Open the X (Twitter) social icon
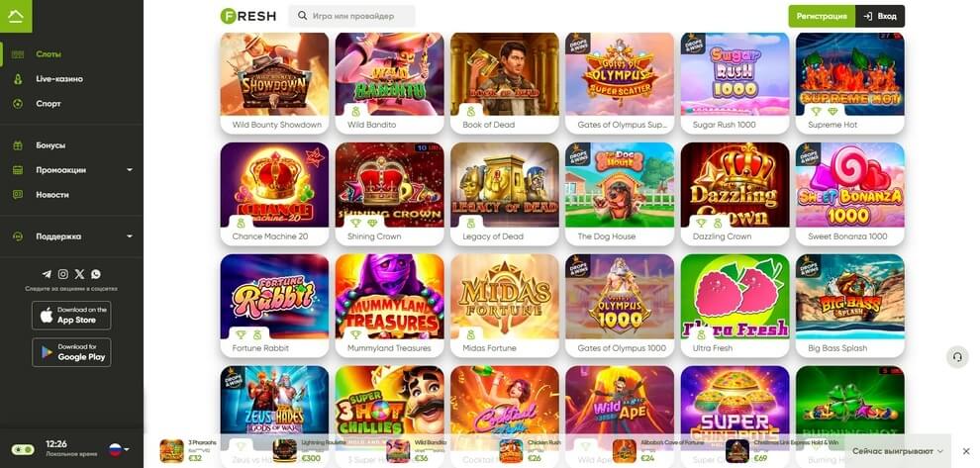Image resolution: width=980 pixels, height=468 pixels. point(79,274)
